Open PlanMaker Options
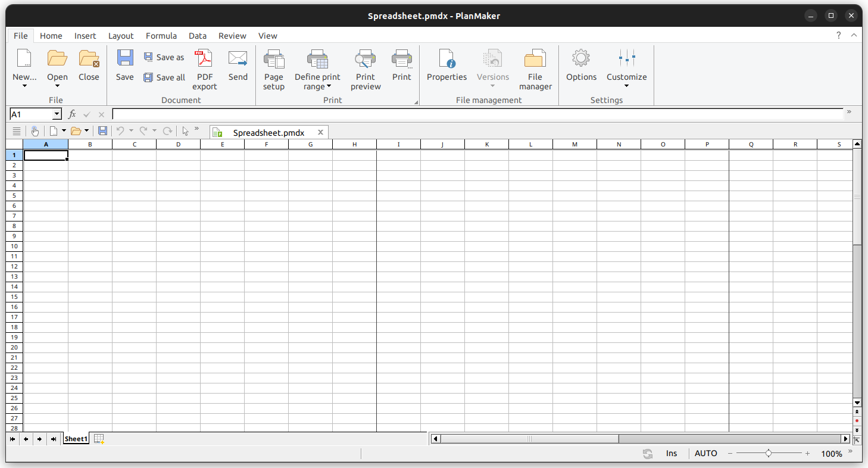868x468 pixels. tap(581, 67)
